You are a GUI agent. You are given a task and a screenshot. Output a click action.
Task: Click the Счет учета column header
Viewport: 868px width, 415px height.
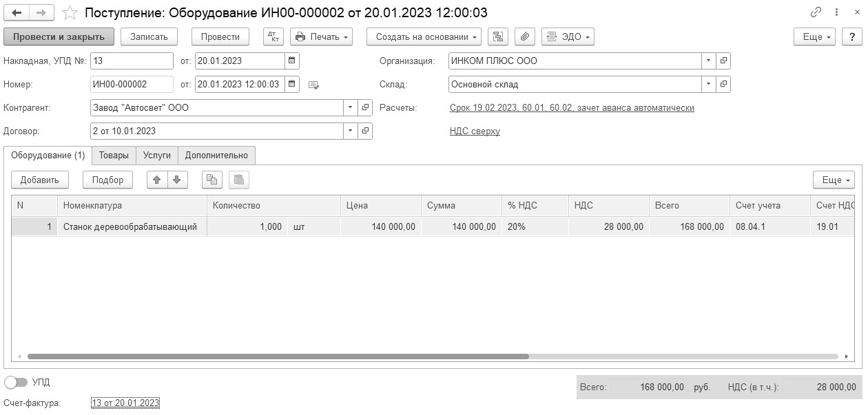click(x=769, y=205)
